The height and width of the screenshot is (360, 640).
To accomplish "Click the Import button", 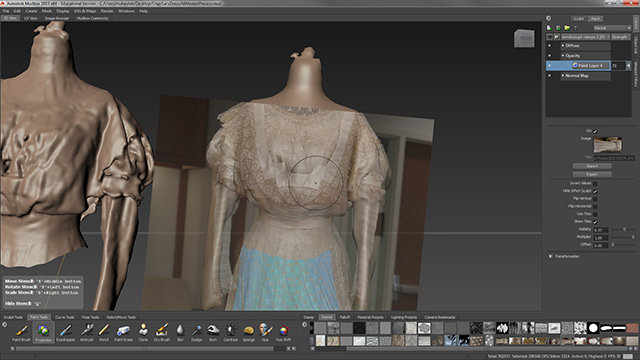I will pos(592,166).
